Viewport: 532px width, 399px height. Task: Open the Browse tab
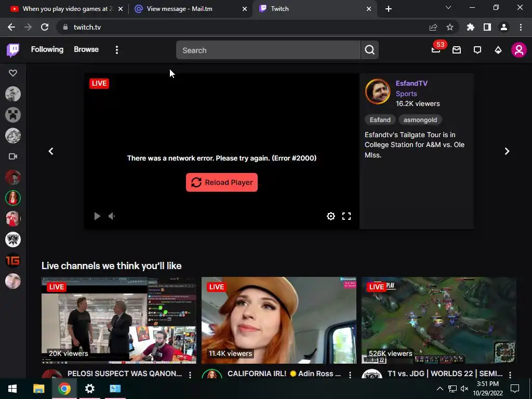[86, 49]
